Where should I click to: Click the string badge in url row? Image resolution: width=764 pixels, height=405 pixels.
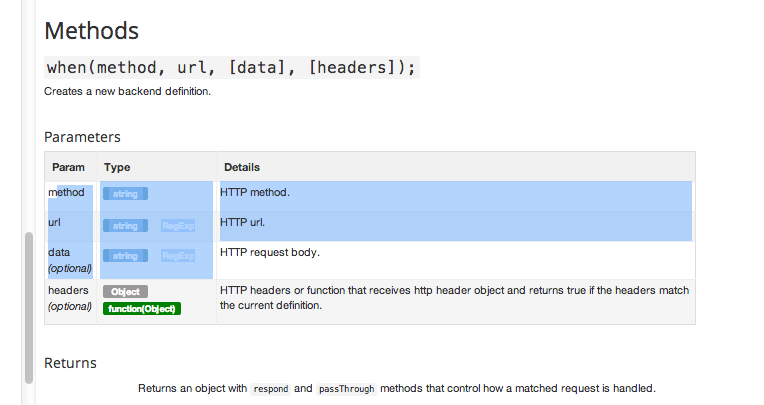[125, 226]
